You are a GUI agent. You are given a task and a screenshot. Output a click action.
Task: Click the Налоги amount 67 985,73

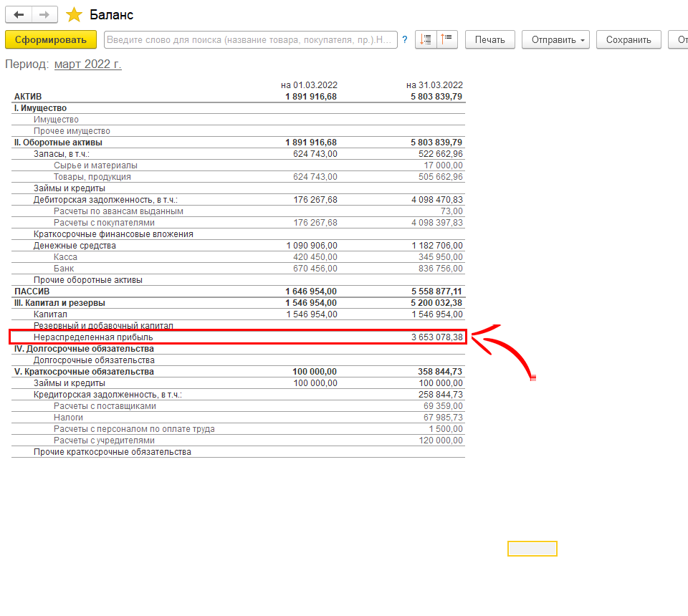click(x=443, y=418)
